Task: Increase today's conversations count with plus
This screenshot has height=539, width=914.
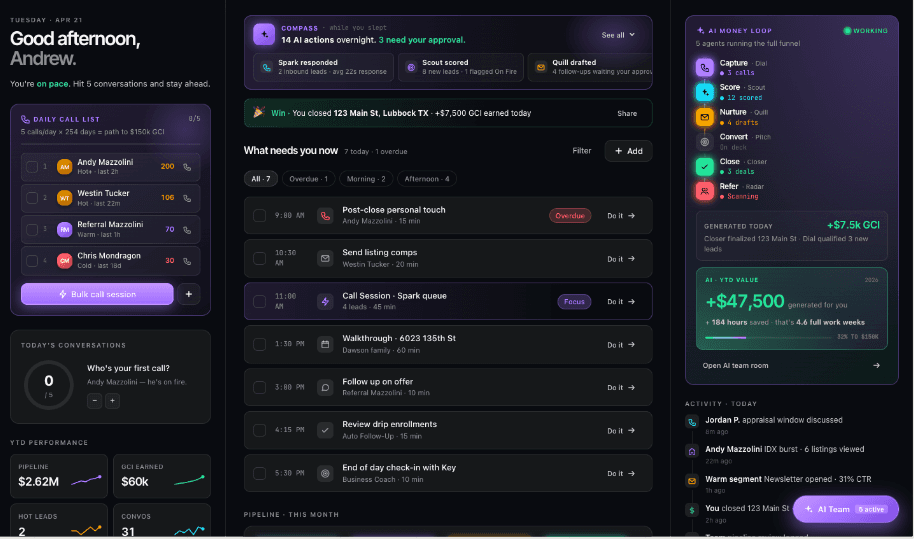Action: click(x=113, y=401)
